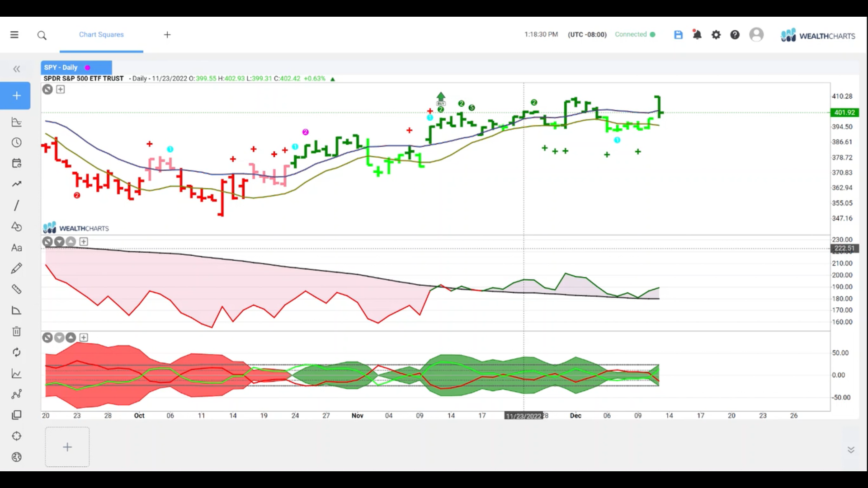Open the timeframe clock icon
This screenshot has height=488, width=868.
(17, 143)
